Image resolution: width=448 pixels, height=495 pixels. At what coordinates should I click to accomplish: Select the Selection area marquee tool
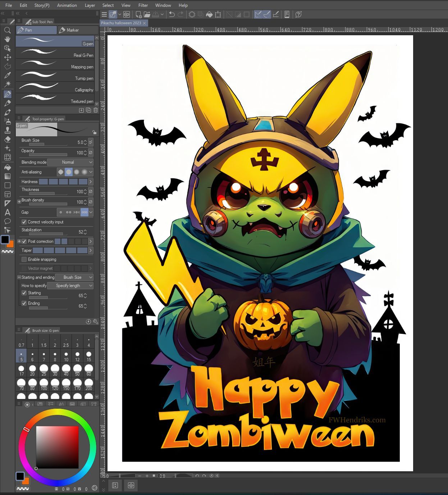7,66
